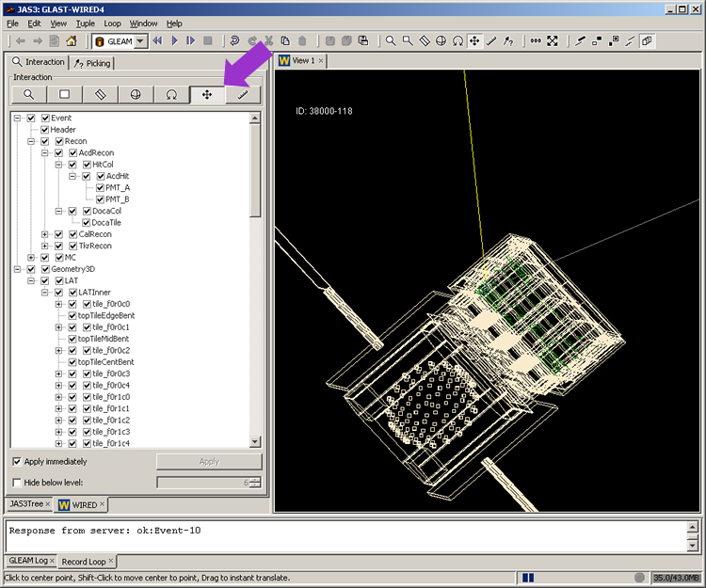Expand the TkrRecon tree node
The height and width of the screenshot is (588, 706).
(x=44, y=246)
